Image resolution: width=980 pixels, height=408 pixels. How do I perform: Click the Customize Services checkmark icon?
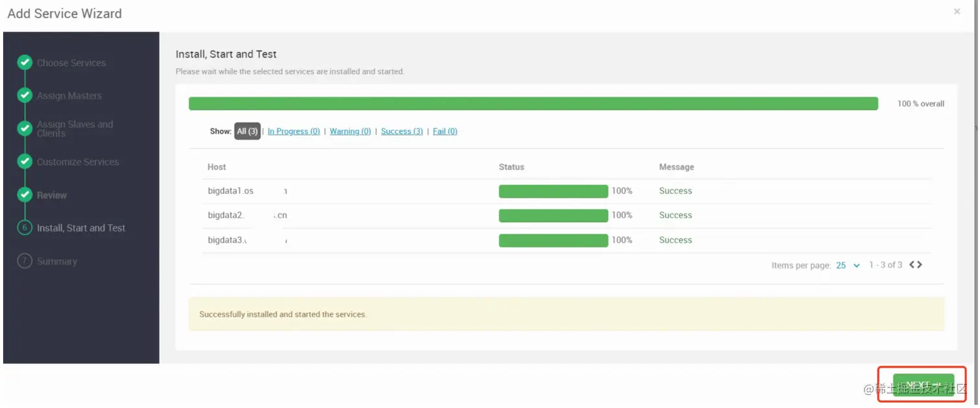pos(25,162)
